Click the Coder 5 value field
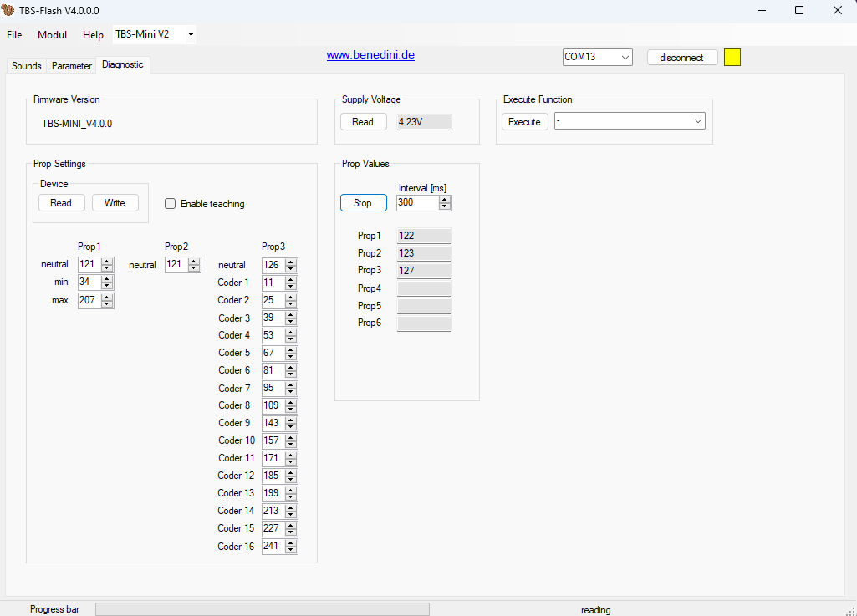857x616 pixels. pyautogui.click(x=273, y=353)
